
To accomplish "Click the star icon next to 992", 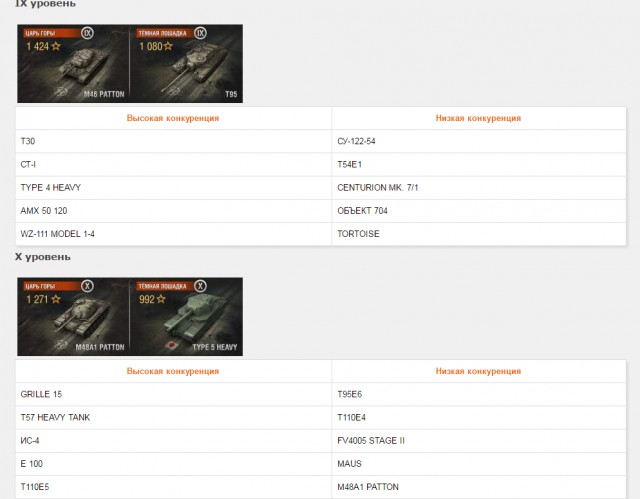I will click(x=161, y=299).
